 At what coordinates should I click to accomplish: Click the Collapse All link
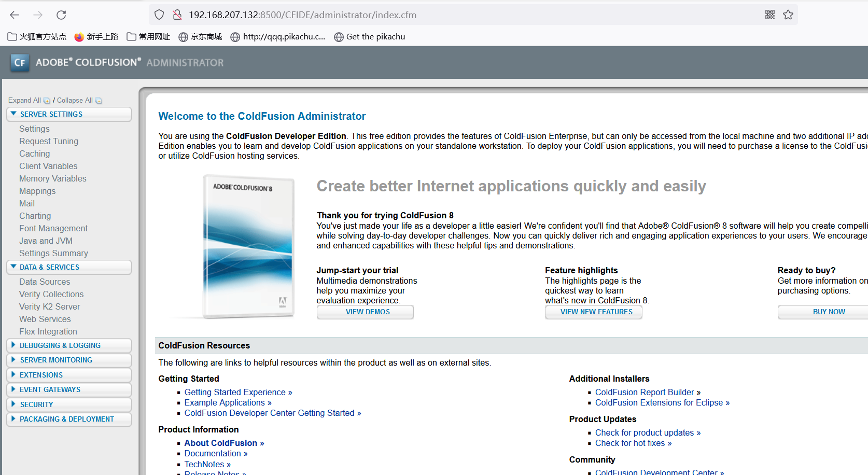[75, 101]
